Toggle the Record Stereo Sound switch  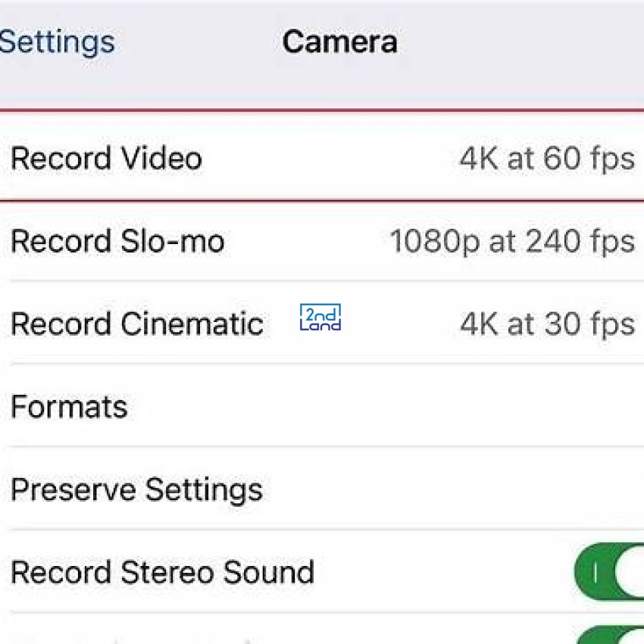point(609,572)
